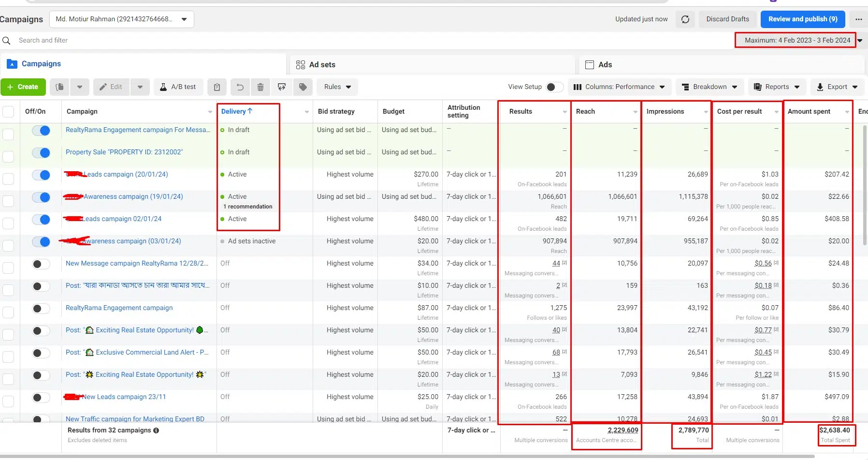
Task: Open the three-dots more options menu
Action: [858, 19]
